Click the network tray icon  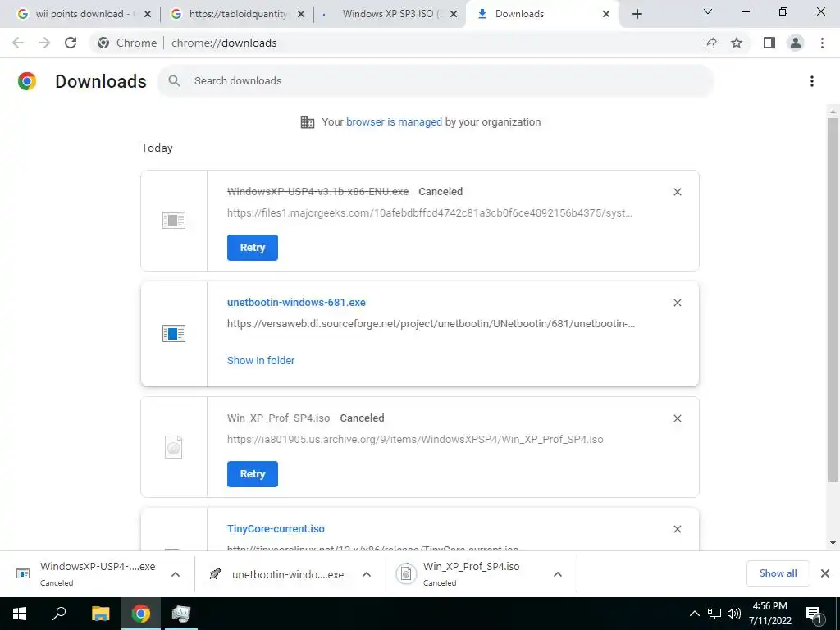pyautogui.click(x=714, y=614)
